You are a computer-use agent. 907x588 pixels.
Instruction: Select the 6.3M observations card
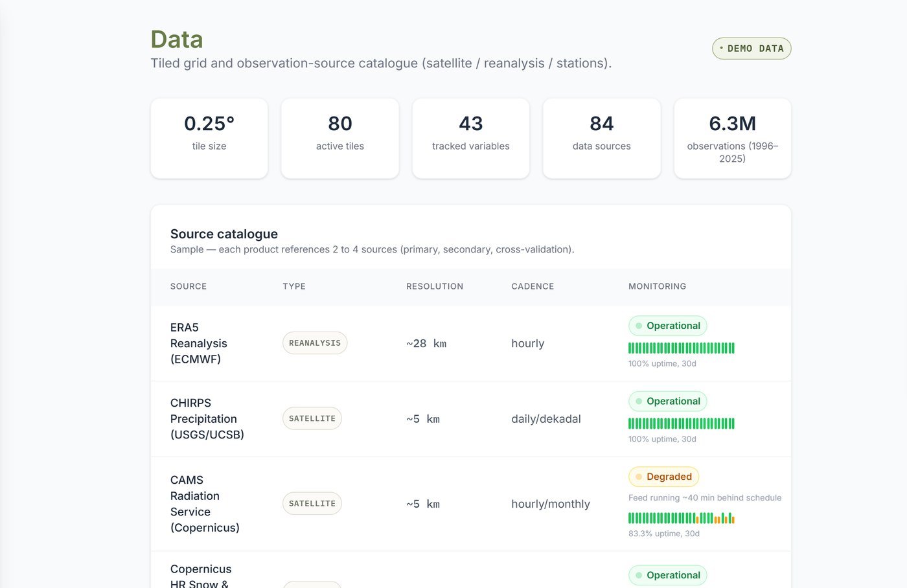tap(733, 139)
